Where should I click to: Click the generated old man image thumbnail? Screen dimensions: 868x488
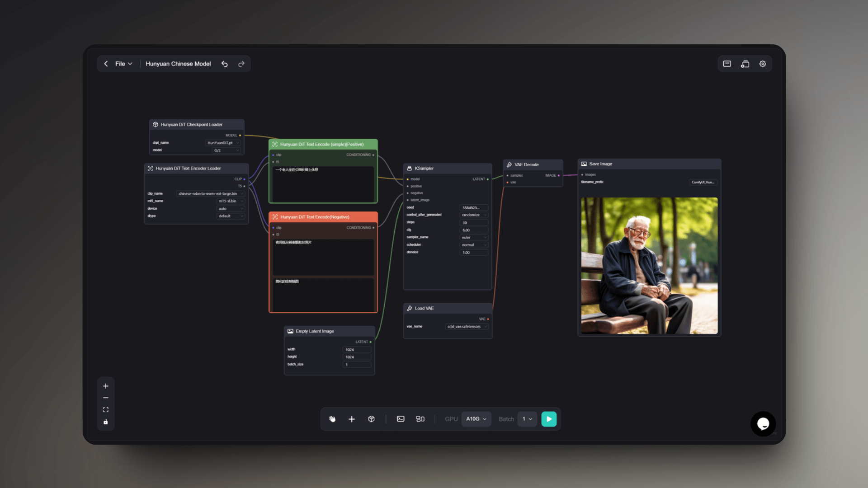649,266
